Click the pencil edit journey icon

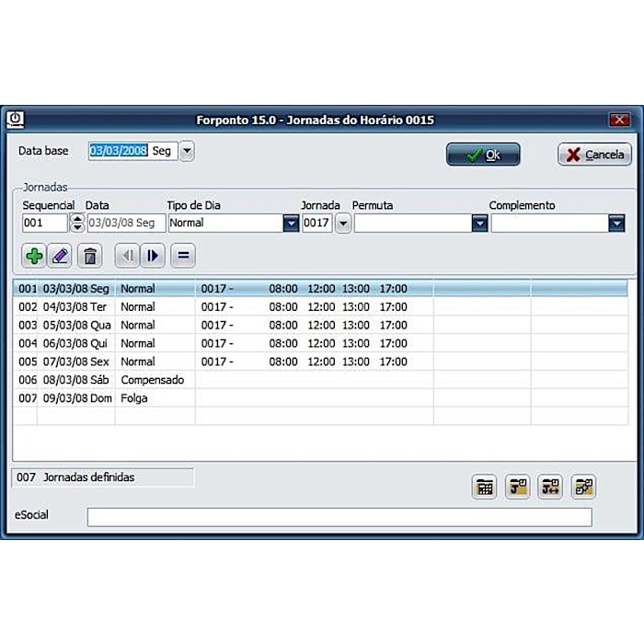[x=60, y=256]
